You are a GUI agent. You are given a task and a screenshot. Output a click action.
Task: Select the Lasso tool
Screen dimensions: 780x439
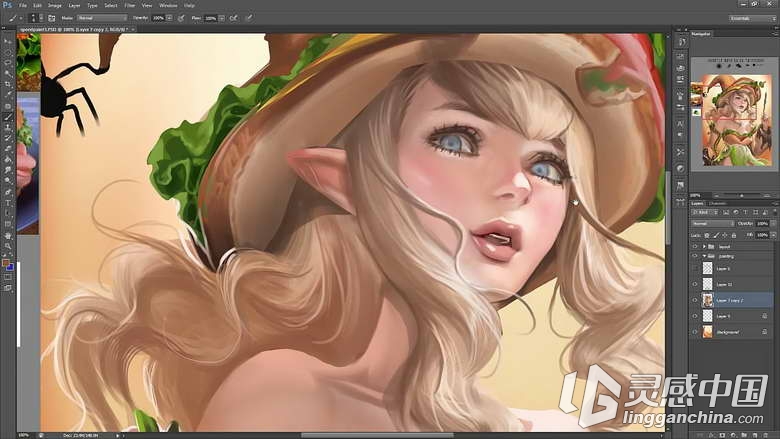tap(7, 63)
